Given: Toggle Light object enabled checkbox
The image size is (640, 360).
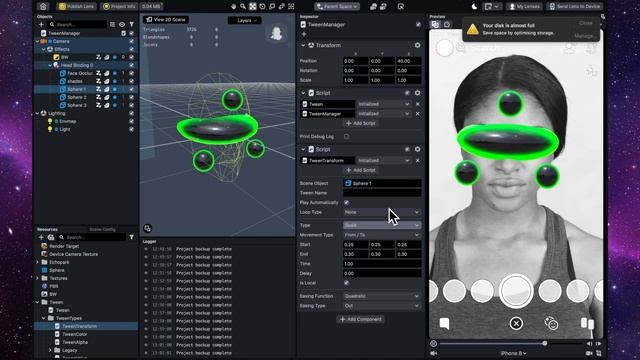Looking at the screenshot, I should (131, 129).
